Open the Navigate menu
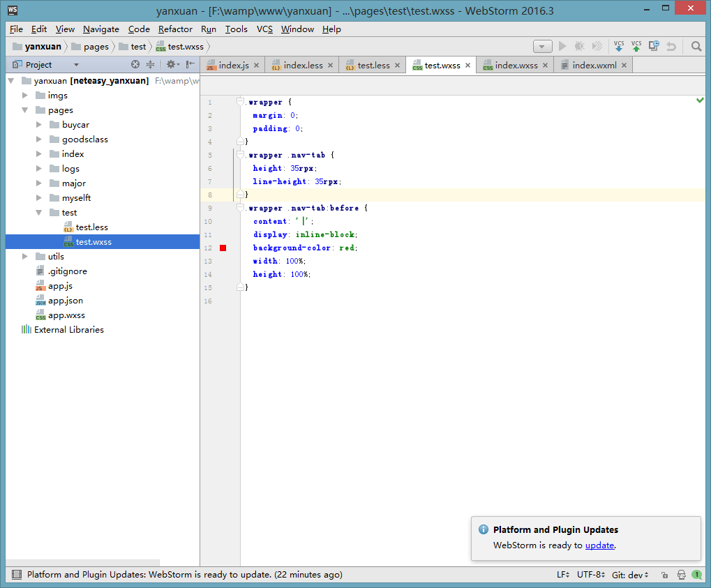This screenshot has width=711, height=588. click(101, 29)
